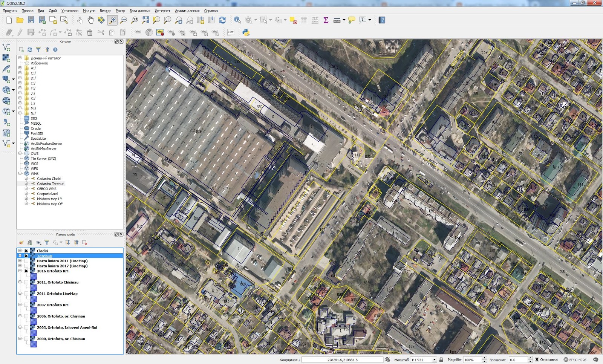603x364 pixels.
Task: Toggle visibility of the Cladiri layer
Action: pyautogui.click(x=26, y=251)
